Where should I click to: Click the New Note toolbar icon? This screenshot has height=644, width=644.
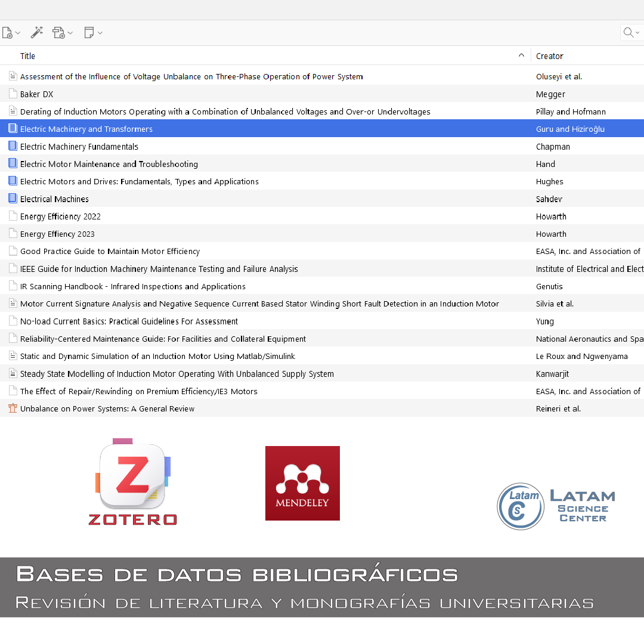click(x=89, y=33)
